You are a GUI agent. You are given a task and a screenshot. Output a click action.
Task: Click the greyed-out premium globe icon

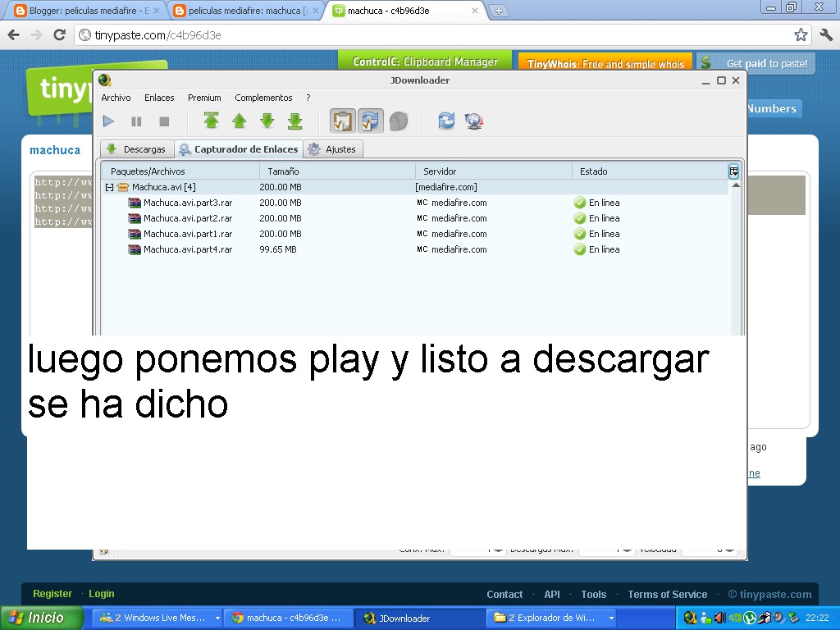(x=399, y=121)
